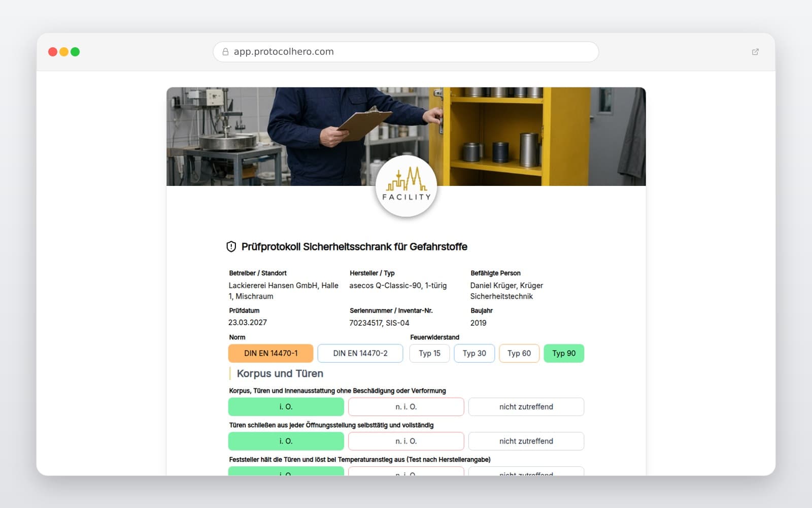This screenshot has height=508, width=812.
Task: Click the safety cabinet header photo
Action: (406, 137)
